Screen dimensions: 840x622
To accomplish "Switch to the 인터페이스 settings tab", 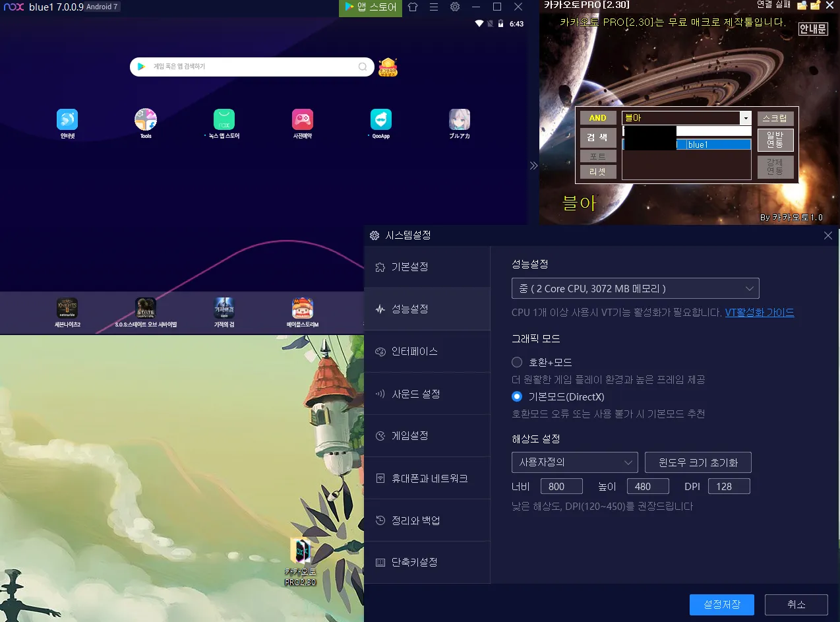I will tap(415, 352).
